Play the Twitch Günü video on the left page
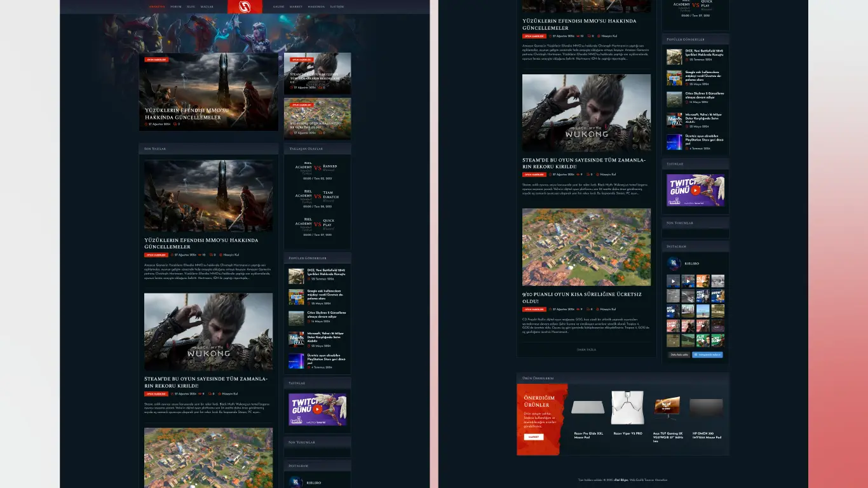Image resolution: width=868 pixels, height=488 pixels. point(317,409)
